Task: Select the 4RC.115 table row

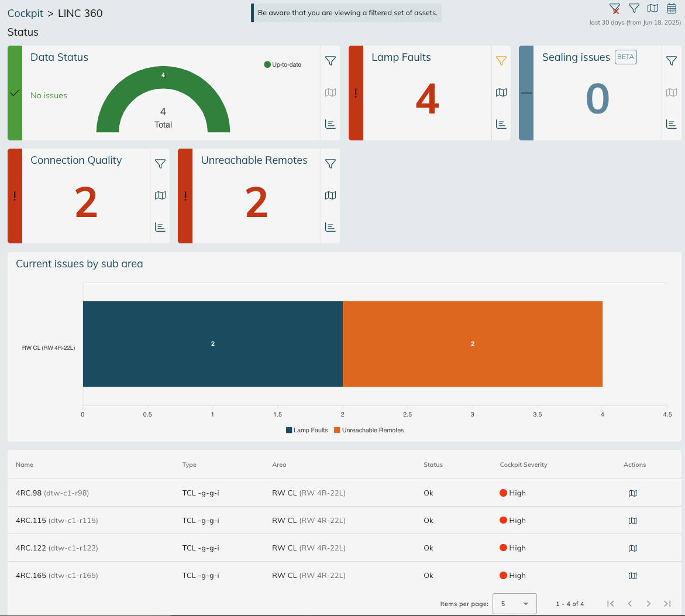Action: [x=234, y=521]
